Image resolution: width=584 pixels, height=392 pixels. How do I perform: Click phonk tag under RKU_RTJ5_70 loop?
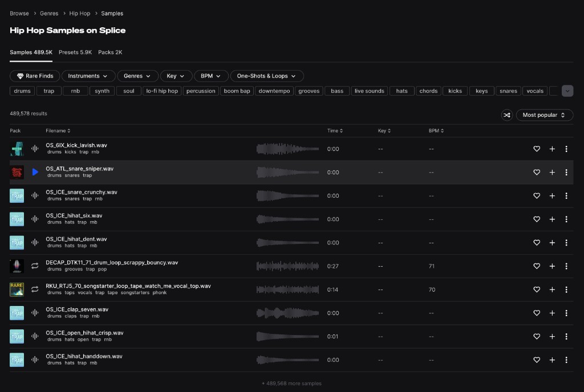[160, 293]
